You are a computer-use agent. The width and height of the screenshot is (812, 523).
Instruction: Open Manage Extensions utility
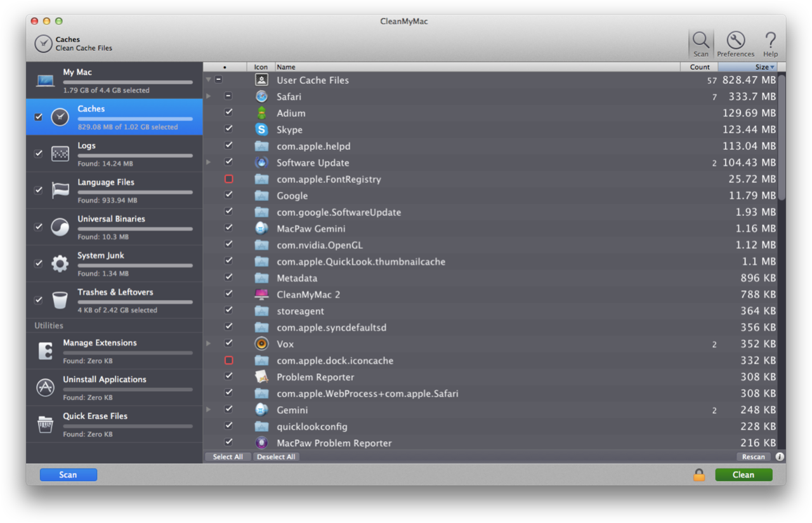(114, 351)
